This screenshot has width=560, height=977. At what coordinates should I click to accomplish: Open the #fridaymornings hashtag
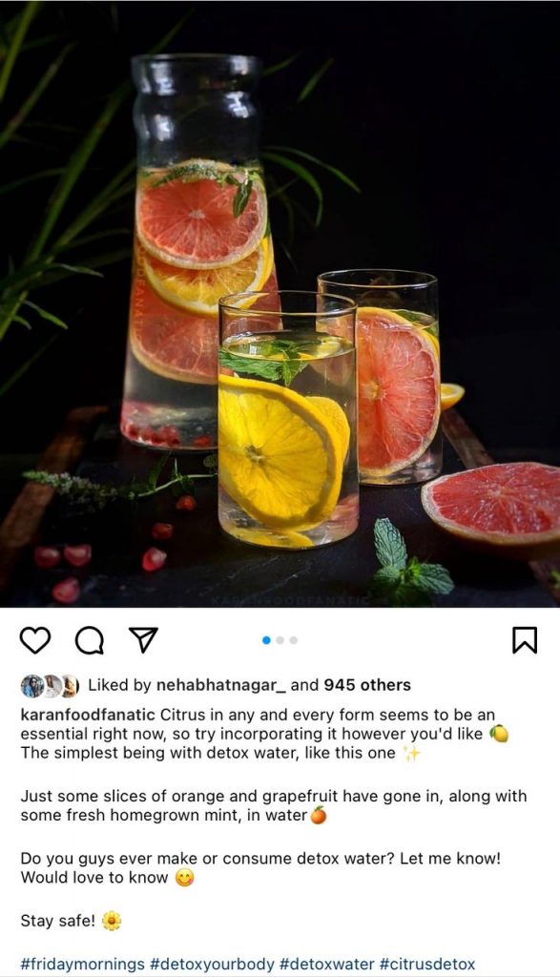tap(83, 964)
